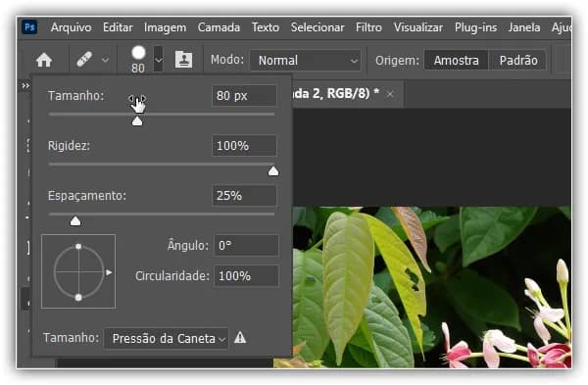This screenshot has height=385, width=588.
Task: Click the Rigidez 100% field
Action: pyautogui.click(x=244, y=145)
